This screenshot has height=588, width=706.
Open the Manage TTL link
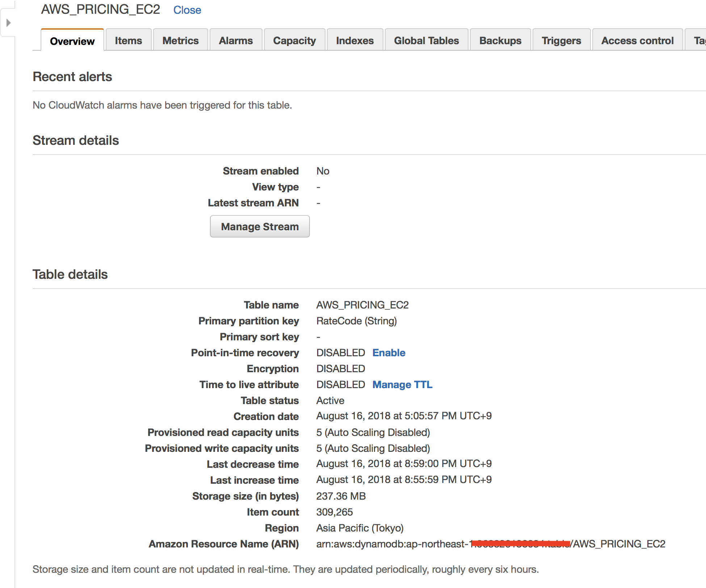pyautogui.click(x=403, y=385)
